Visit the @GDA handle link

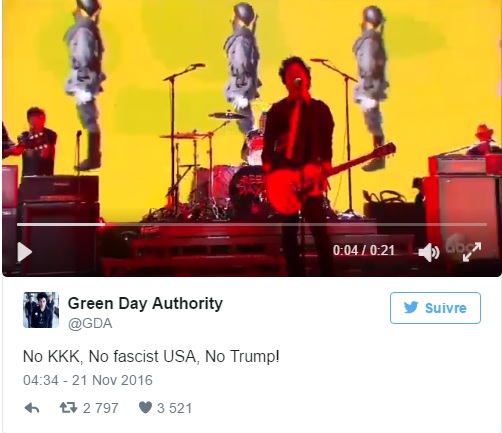point(90,324)
